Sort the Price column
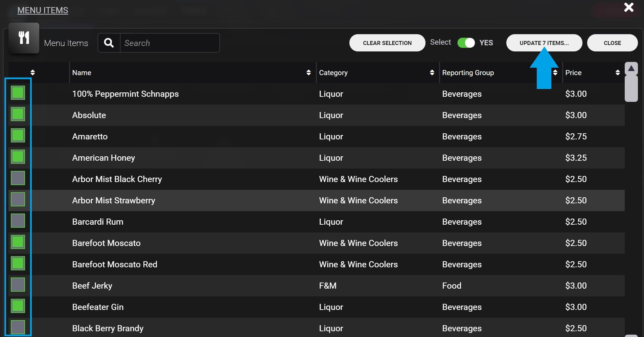 coord(618,72)
